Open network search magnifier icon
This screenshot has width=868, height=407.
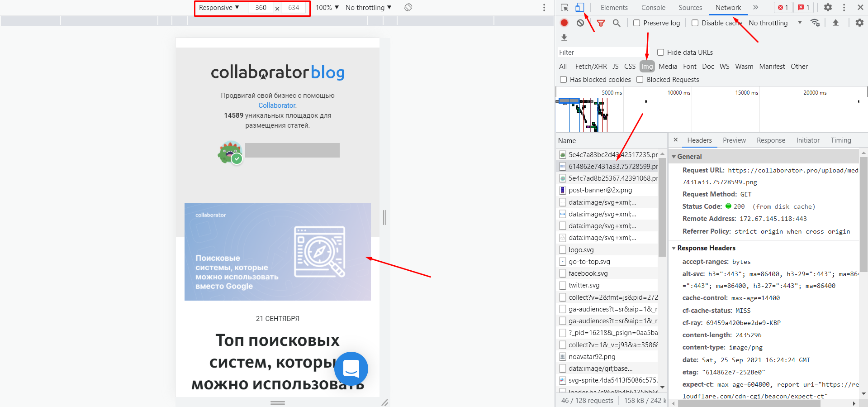point(617,23)
